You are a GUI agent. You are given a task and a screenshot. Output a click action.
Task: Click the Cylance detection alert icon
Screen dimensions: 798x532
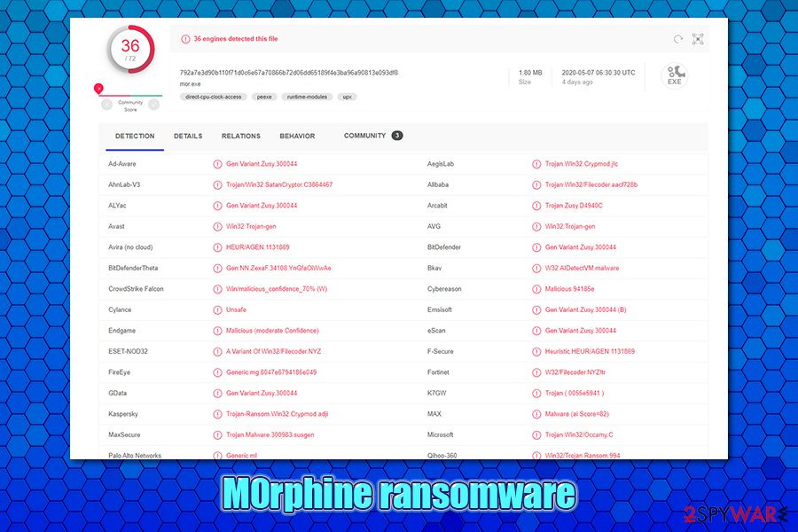217,310
